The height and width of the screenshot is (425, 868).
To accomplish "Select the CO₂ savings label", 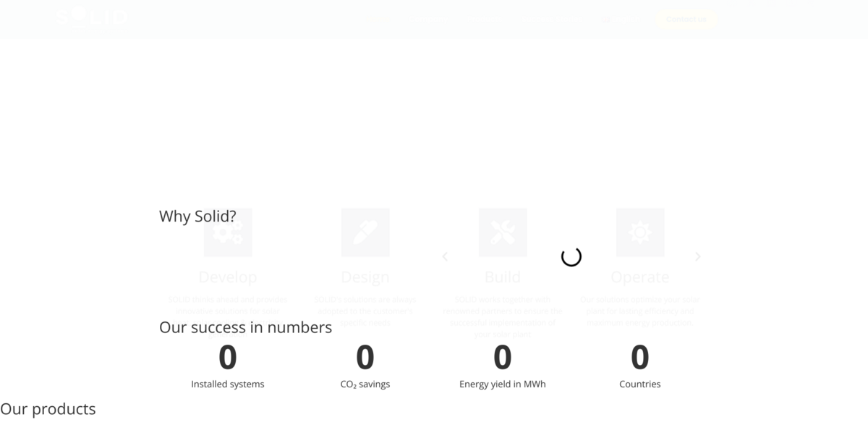I will (x=365, y=384).
